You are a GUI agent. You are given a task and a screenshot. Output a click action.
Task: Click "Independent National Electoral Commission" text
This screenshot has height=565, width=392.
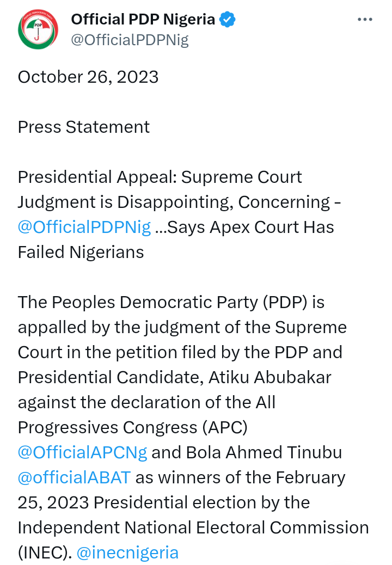click(x=193, y=527)
